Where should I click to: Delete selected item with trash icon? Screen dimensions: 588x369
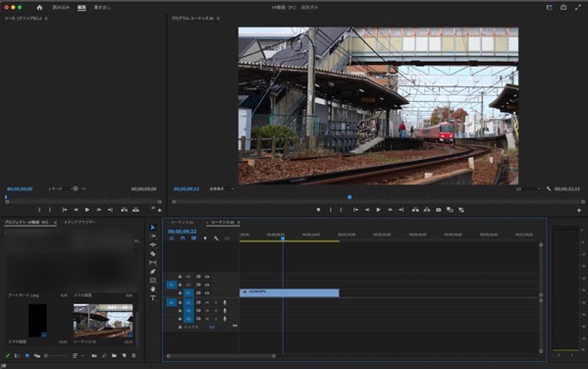coord(134,355)
